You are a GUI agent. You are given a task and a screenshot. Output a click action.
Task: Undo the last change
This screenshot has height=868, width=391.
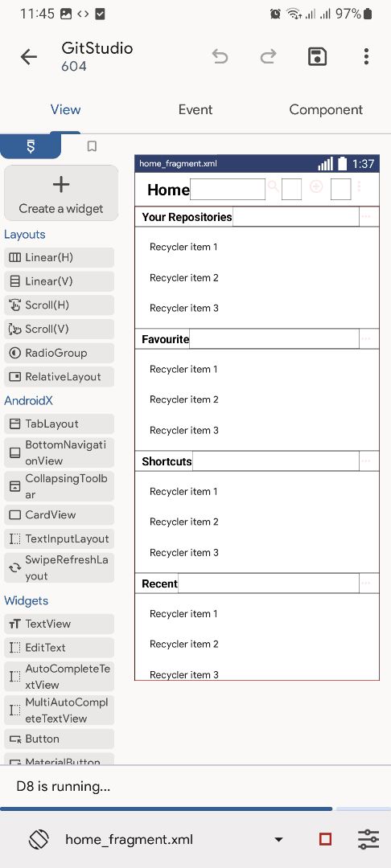click(220, 56)
